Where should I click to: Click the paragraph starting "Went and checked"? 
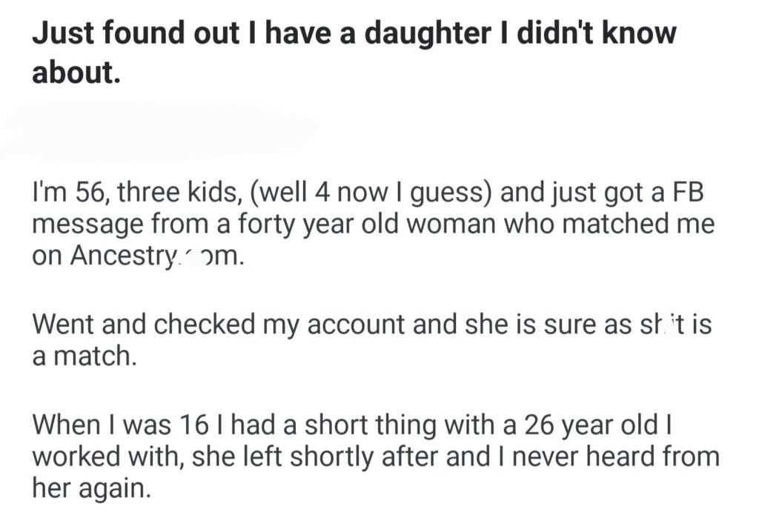371,342
